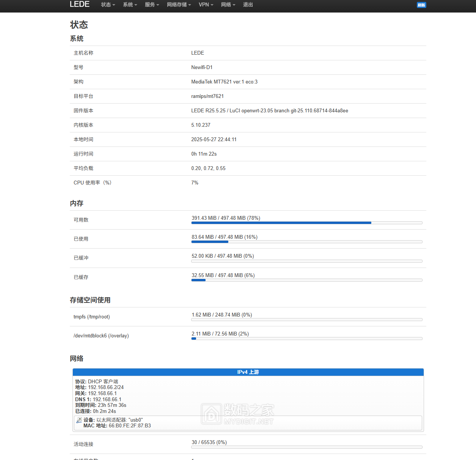Click the protocol text DHCP 客户端
Viewport: 476px width, 460px height.
(103, 382)
